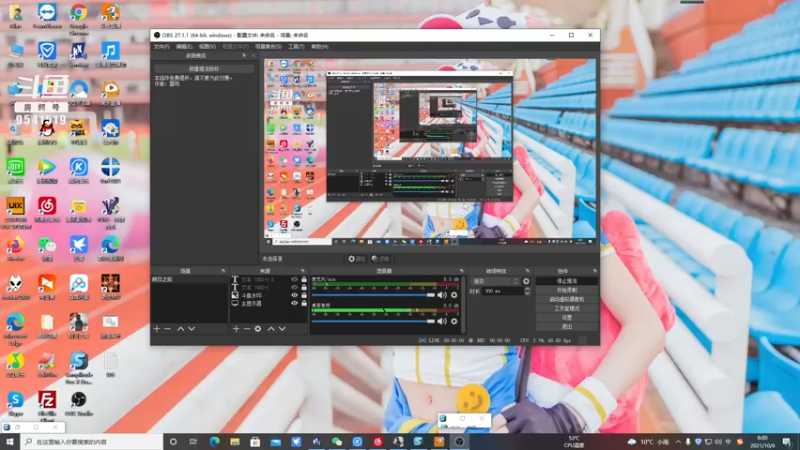The image size is (800, 450).
Task: Open the 视图(V) menu
Action: (207, 46)
